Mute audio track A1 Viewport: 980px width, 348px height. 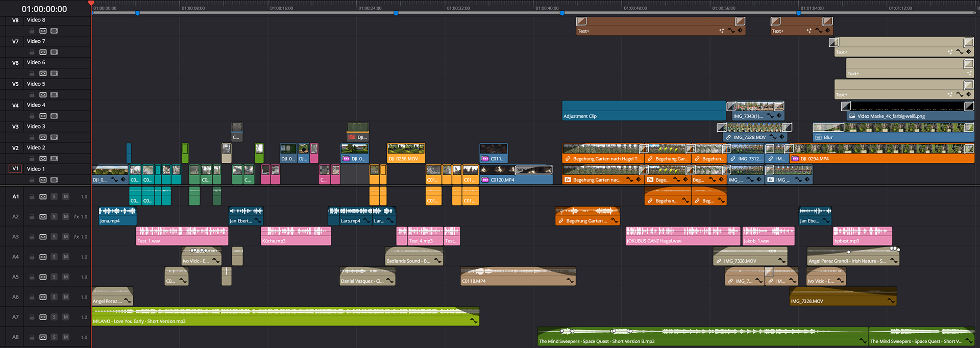tap(65, 196)
